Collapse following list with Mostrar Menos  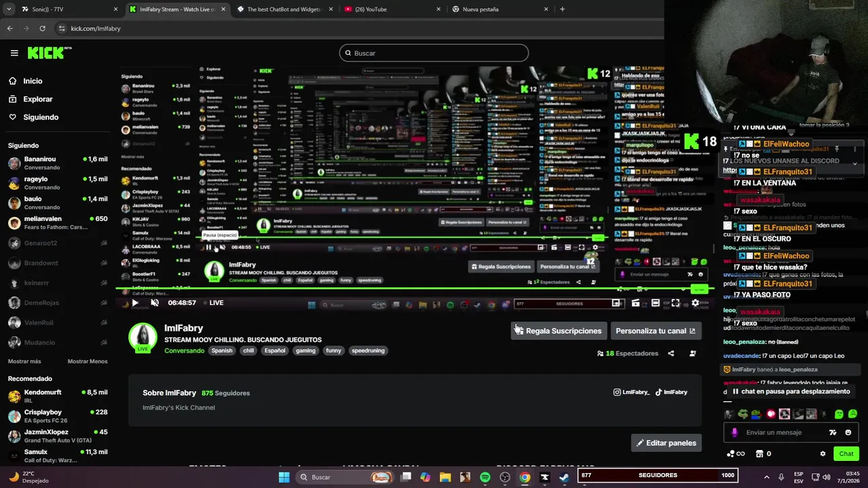click(87, 361)
